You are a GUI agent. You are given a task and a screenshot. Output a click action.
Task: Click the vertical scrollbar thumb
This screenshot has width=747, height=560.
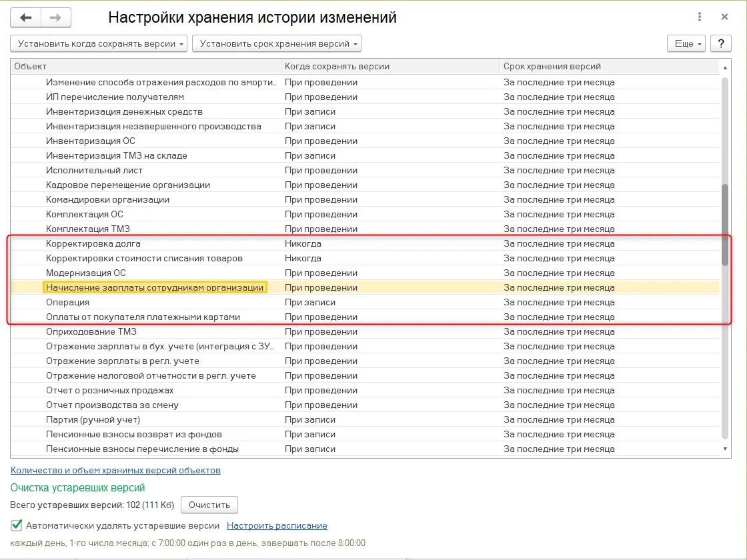(724, 225)
